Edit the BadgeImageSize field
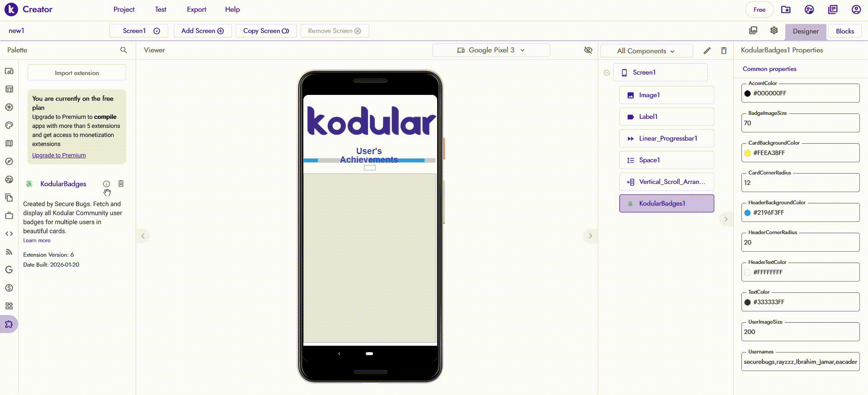 click(x=800, y=123)
